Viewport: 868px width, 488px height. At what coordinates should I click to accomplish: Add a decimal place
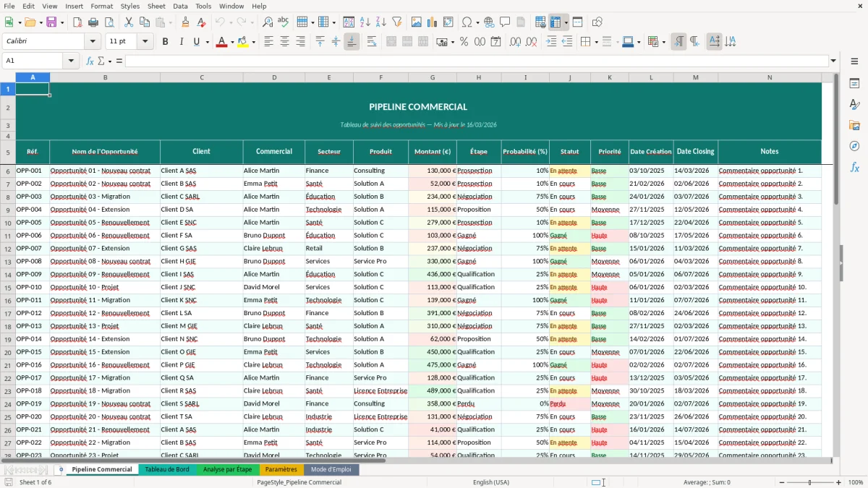tap(515, 42)
